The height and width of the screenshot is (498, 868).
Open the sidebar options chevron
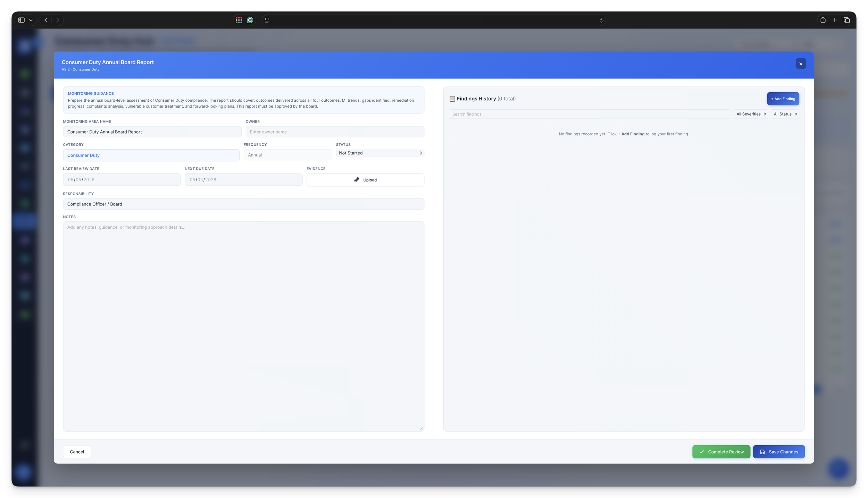(31, 20)
